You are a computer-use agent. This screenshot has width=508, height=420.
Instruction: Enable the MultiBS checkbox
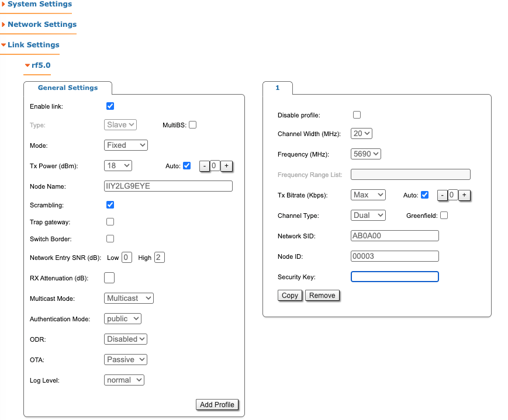(x=193, y=124)
